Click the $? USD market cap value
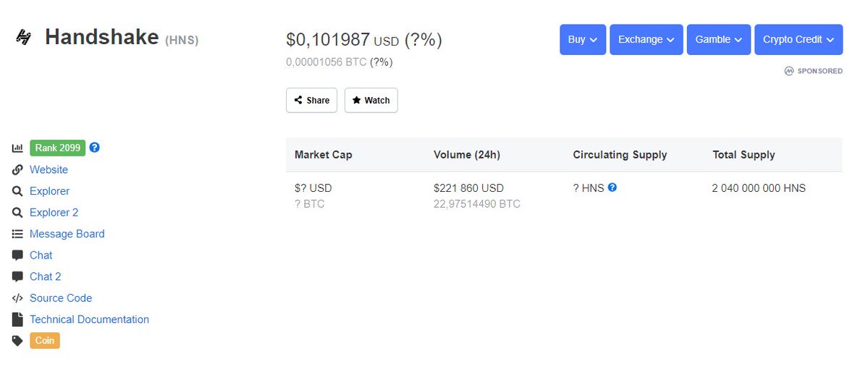This screenshot has width=868, height=383. (x=313, y=188)
